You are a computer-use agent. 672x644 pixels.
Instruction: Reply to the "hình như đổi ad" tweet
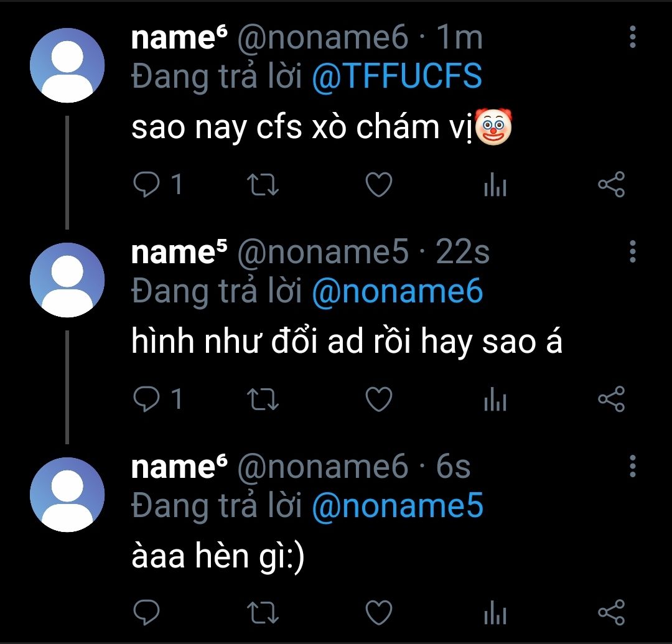[x=147, y=399]
